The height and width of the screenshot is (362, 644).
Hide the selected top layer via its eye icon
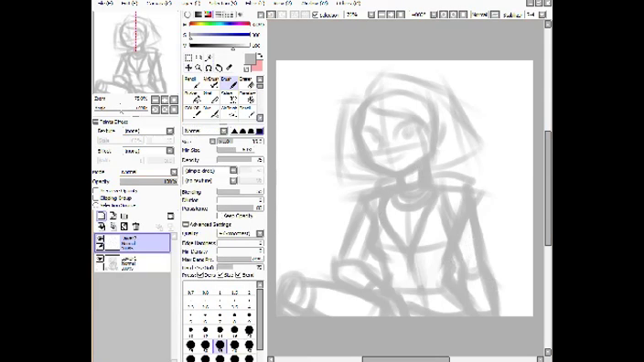pos(101,238)
